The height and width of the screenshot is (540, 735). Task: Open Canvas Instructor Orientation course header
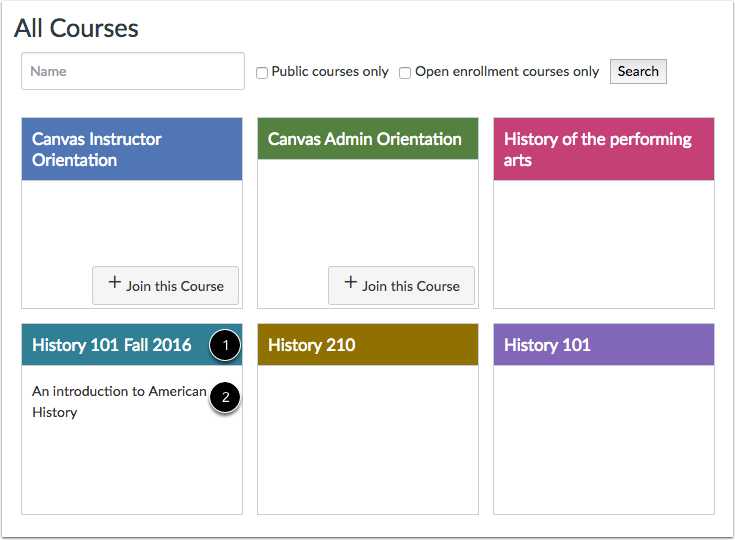click(x=97, y=149)
